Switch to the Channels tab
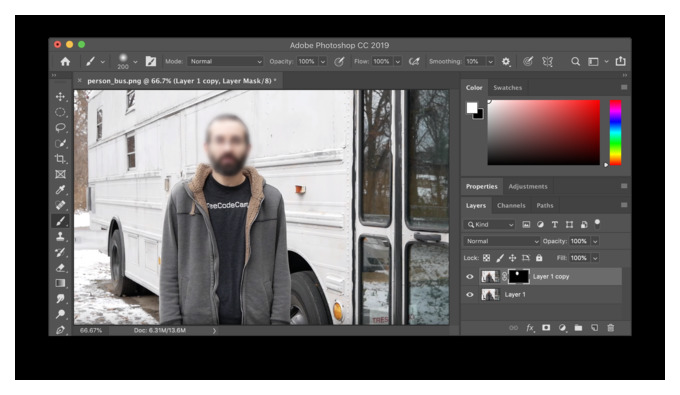The height and width of the screenshot is (395, 680). [x=511, y=206]
